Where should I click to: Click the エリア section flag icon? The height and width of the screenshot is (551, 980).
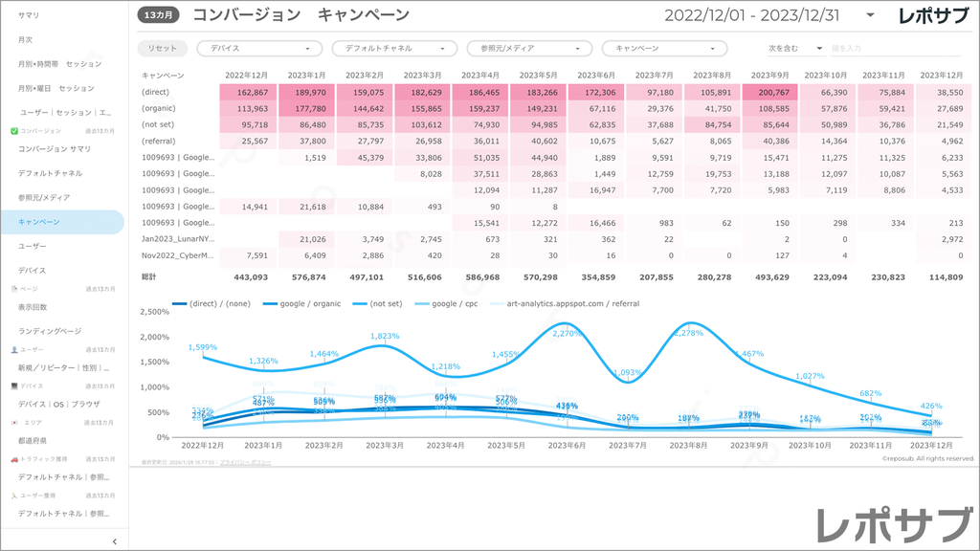coord(14,421)
